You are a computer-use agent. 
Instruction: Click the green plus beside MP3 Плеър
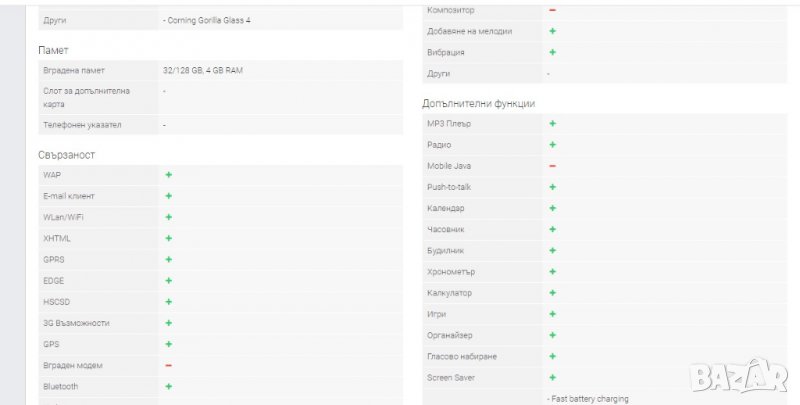tap(552, 124)
